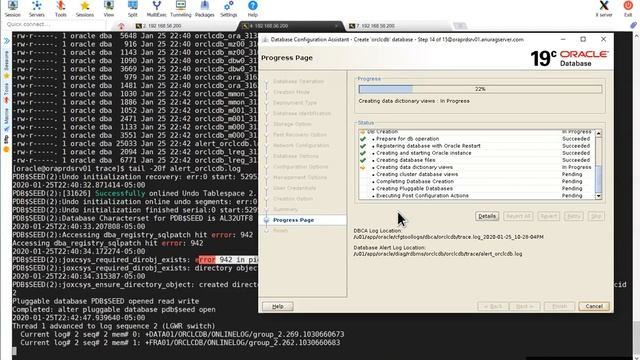
Task: Open the Macros sidebar tab
Action: coord(6,120)
